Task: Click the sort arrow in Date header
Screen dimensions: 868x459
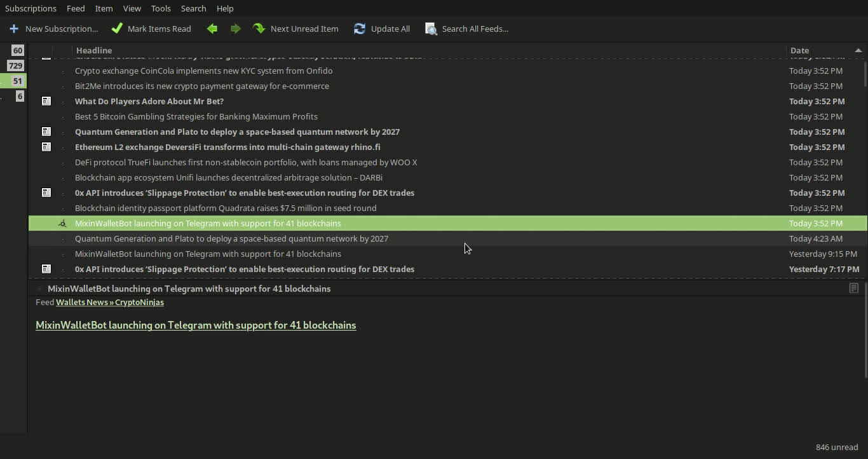Action: point(858,50)
